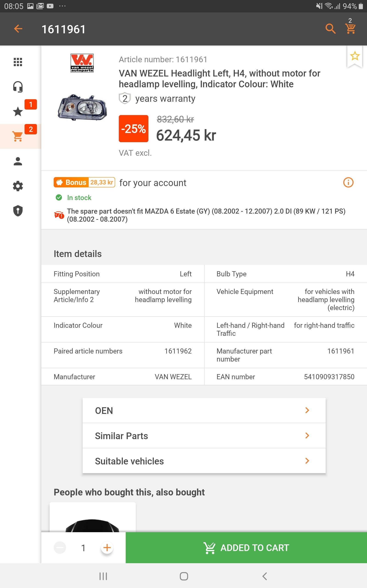The image size is (367, 588).
Task: Open favorites star in the sidebar
Action: pos(18,112)
